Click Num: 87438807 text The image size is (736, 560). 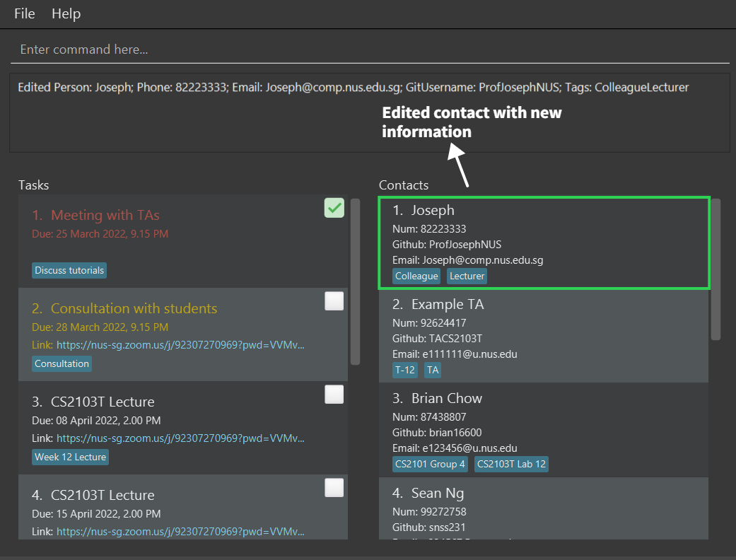pos(429,417)
